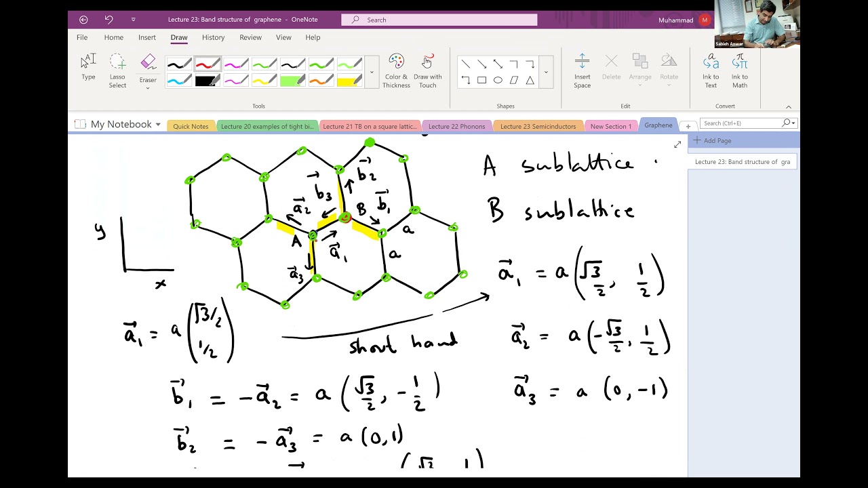Open Lecture 21 TB on a square lattic... section
Screen dimensions: 868x488
pyautogui.click(x=370, y=126)
